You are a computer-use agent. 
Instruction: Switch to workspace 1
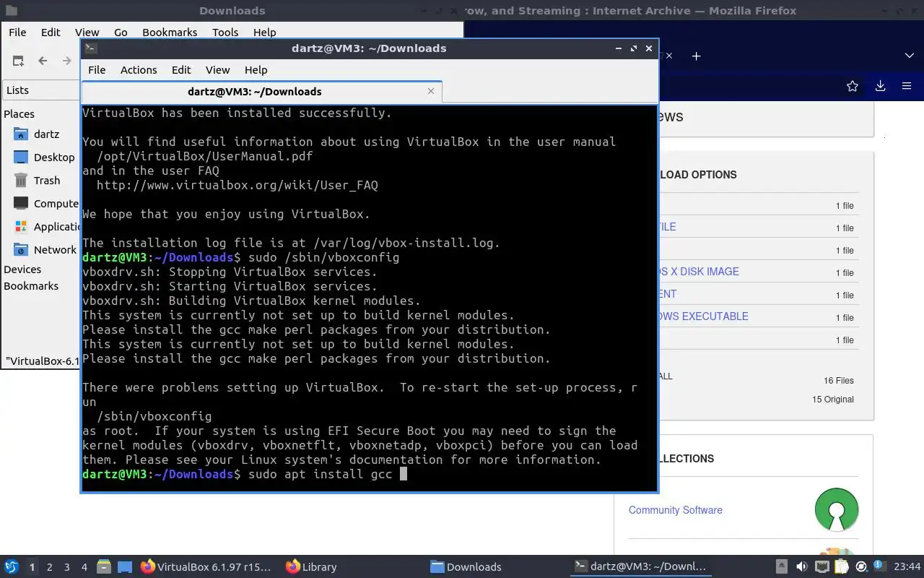point(32,567)
